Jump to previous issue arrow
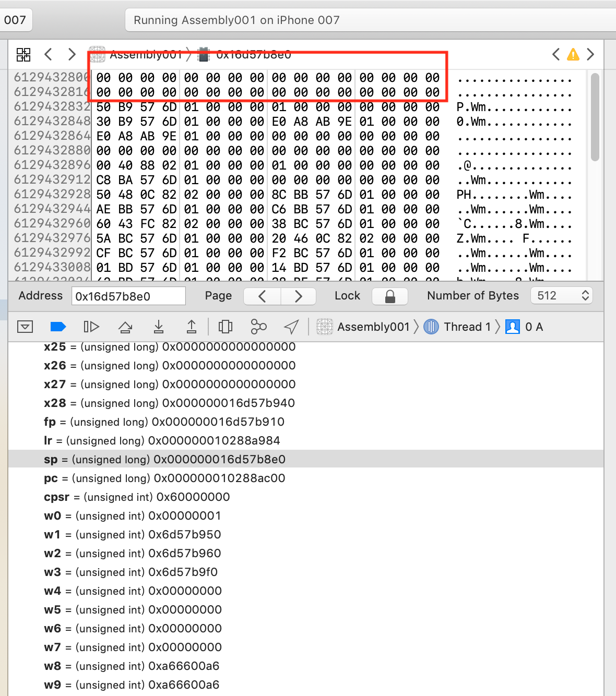 coord(556,54)
